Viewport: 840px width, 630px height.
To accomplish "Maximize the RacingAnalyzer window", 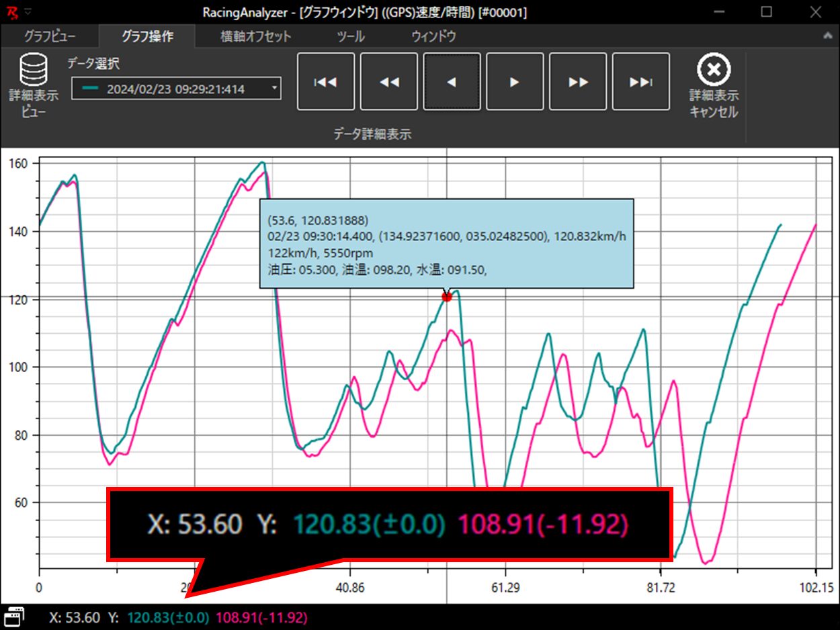I will click(x=766, y=12).
